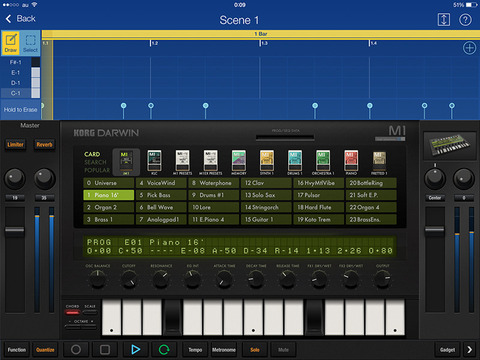This screenshot has height=360, width=480.
Task: Pick the SYNTH 1 card
Action: click(x=267, y=162)
